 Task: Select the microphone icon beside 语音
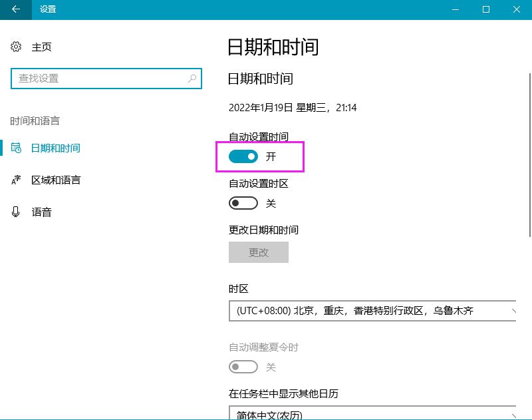pyautogui.click(x=15, y=212)
